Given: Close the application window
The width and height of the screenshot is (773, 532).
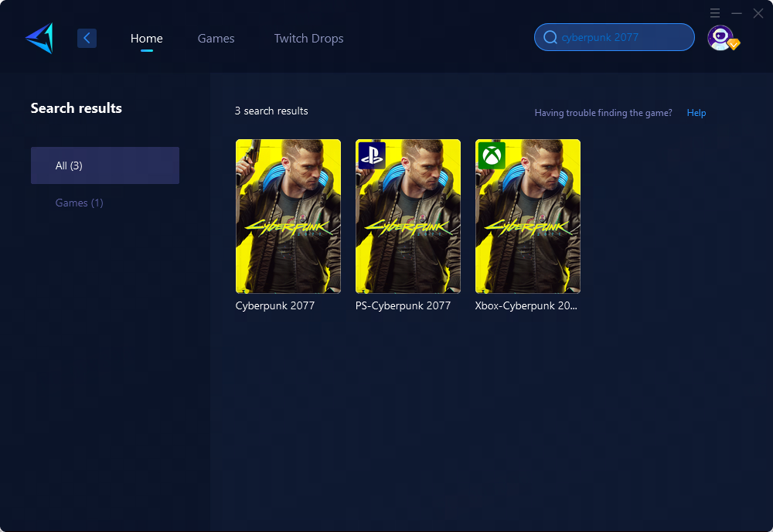Looking at the screenshot, I should point(758,13).
